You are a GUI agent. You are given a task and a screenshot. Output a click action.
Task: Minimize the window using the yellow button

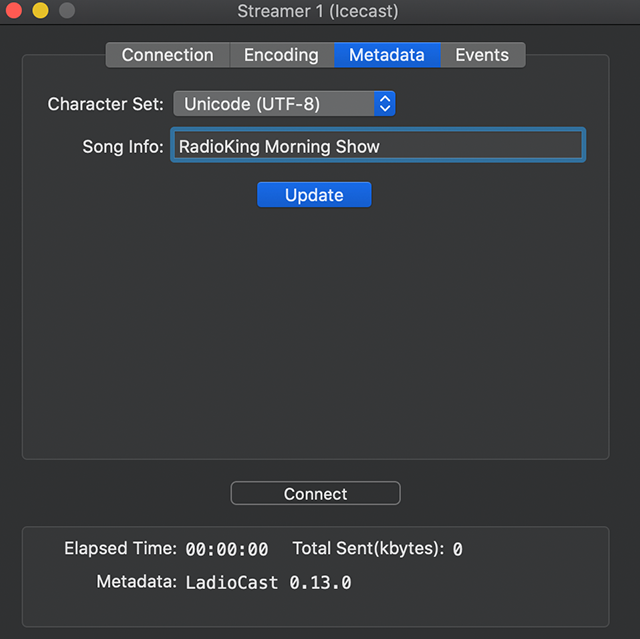[x=40, y=12]
